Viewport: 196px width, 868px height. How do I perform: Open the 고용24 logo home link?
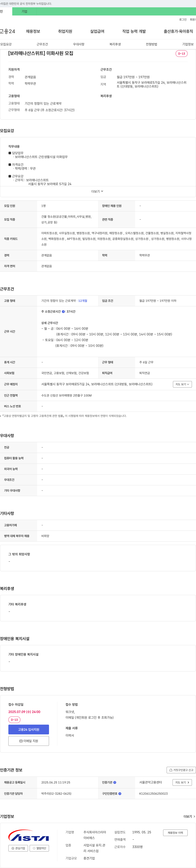(7, 31)
